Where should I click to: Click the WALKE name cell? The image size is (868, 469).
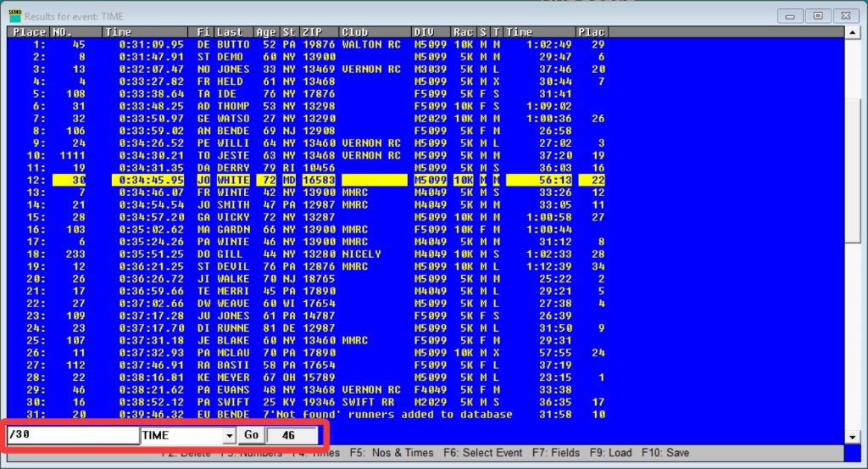233,278
